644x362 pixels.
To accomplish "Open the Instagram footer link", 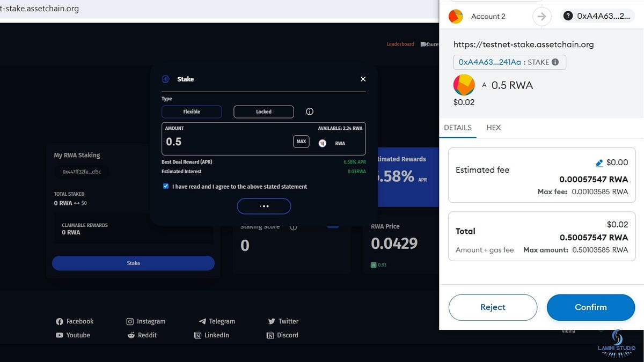I will pos(146,321).
